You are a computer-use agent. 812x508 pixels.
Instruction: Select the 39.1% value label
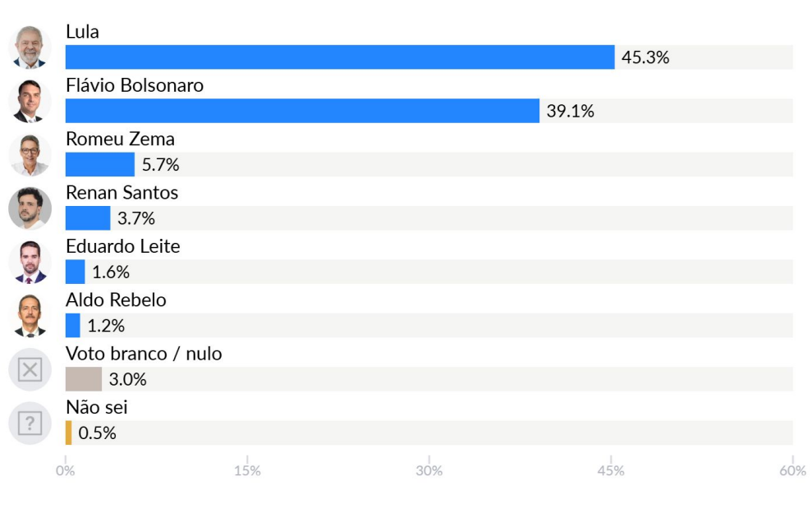pos(570,111)
